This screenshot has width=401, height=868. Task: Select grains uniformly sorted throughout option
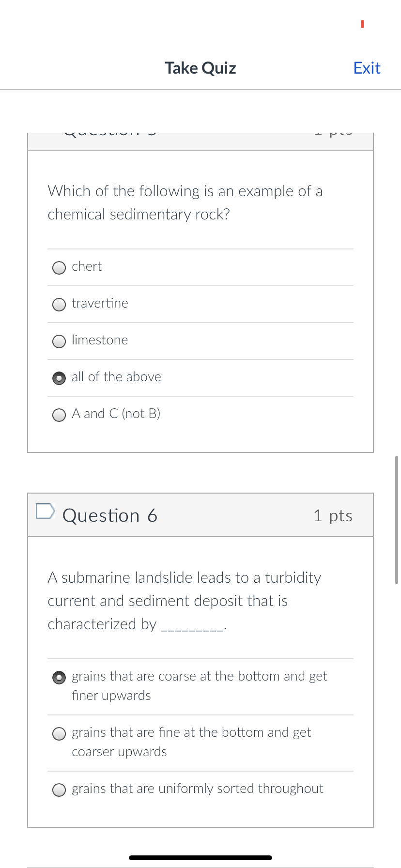click(59, 790)
